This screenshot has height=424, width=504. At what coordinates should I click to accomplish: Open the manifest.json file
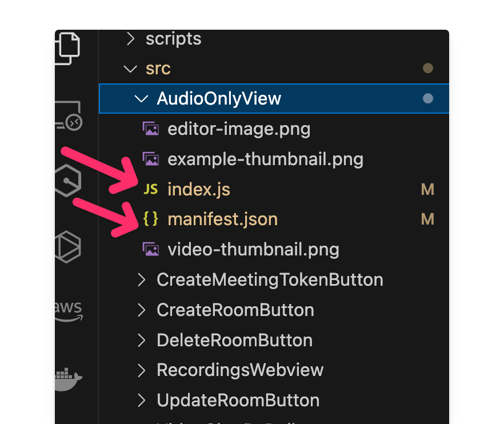(222, 219)
